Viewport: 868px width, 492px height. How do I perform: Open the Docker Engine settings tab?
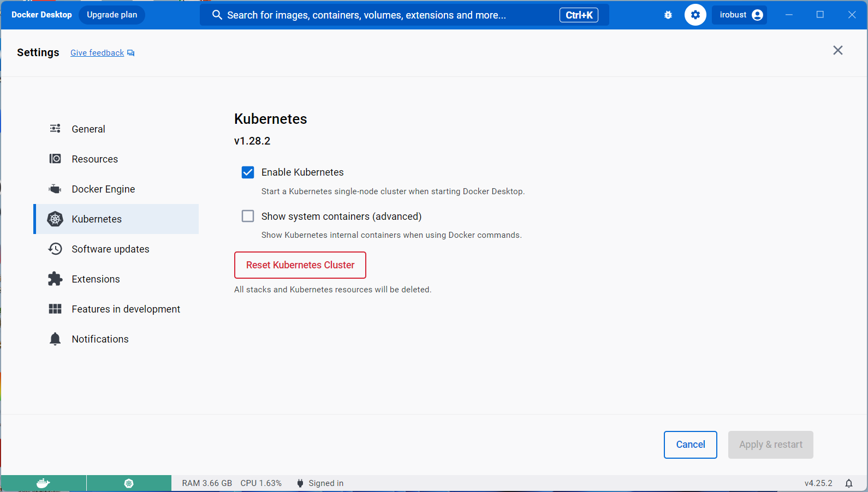(116, 189)
